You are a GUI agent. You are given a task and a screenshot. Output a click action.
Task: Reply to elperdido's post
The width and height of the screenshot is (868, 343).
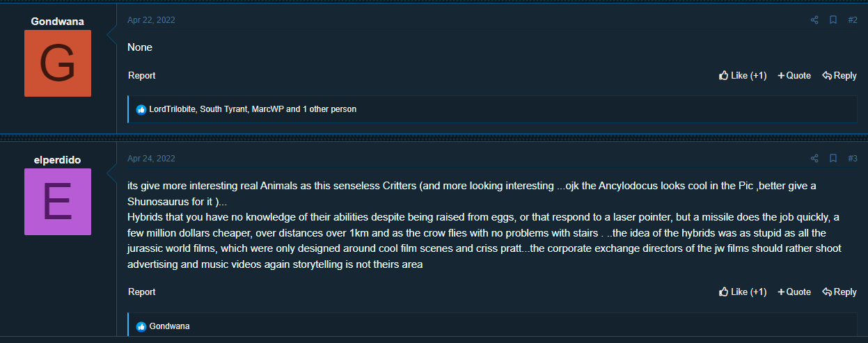pyautogui.click(x=839, y=292)
